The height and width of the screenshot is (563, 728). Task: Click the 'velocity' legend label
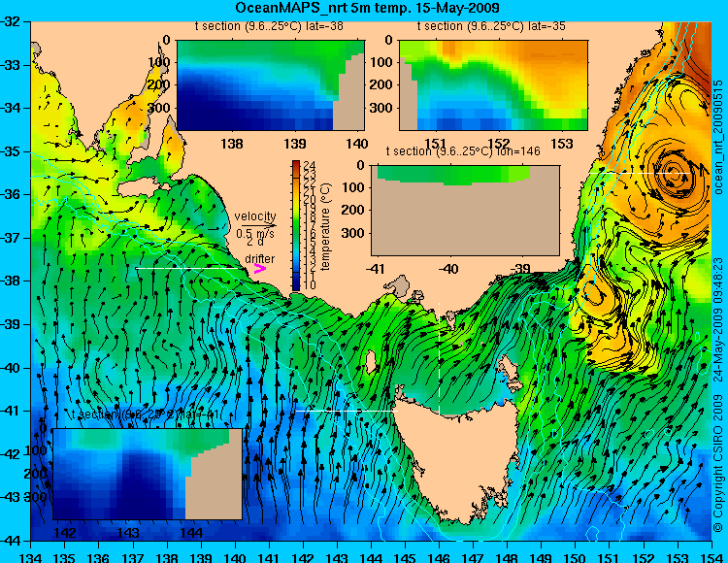pyautogui.click(x=255, y=216)
